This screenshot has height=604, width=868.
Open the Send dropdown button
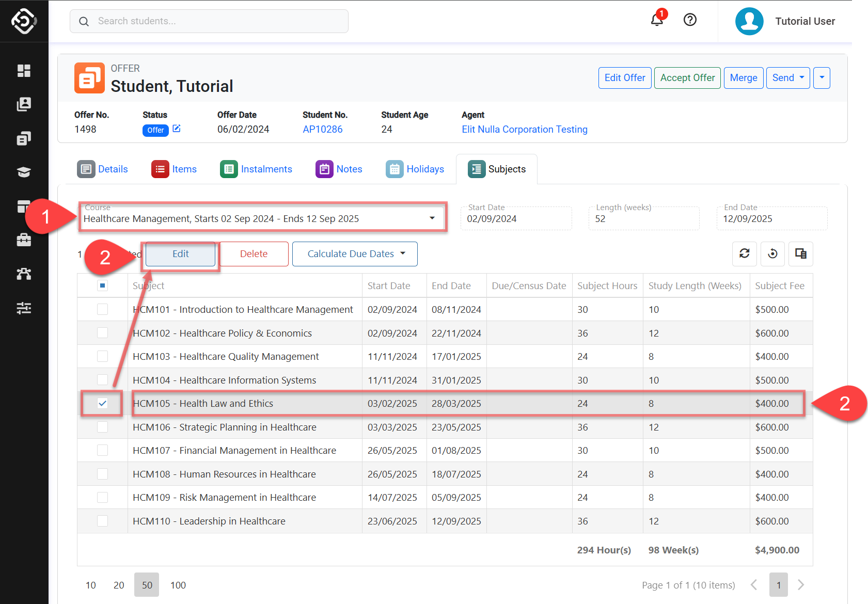[788, 78]
